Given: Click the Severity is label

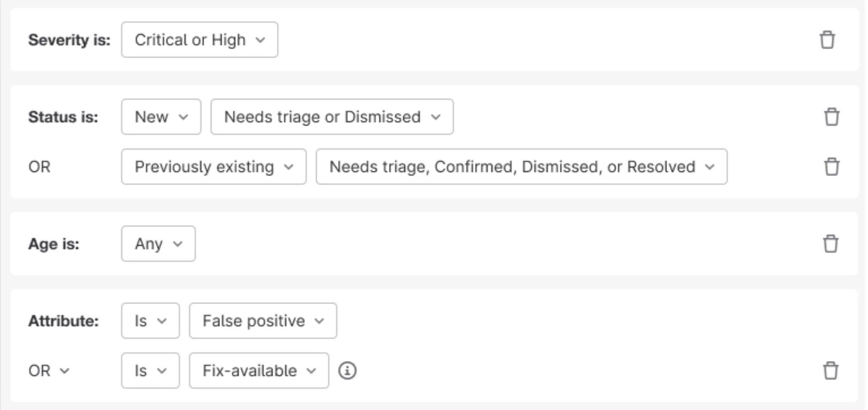Looking at the screenshot, I should pyautogui.click(x=69, y=40).
